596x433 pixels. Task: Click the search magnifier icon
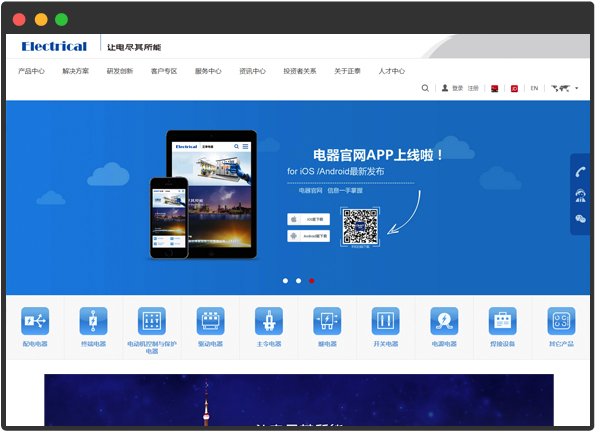pos(425,88)
